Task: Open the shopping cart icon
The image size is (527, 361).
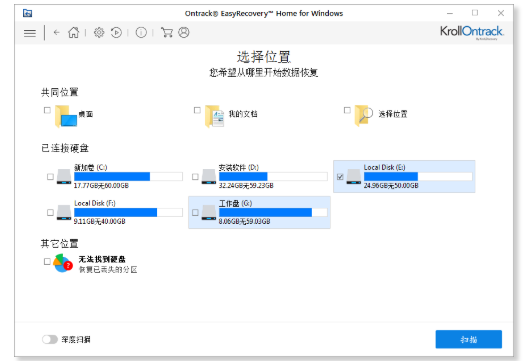Action: click(167, 32)
